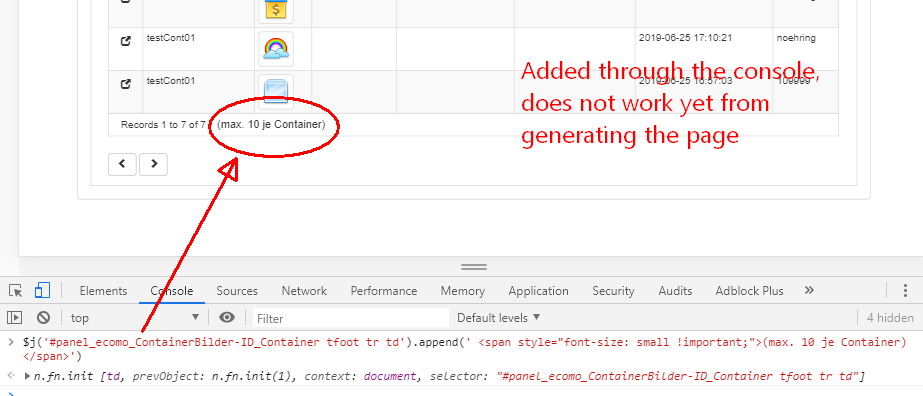
Task: Switch to the Elements tab
Action: [103, 291]
